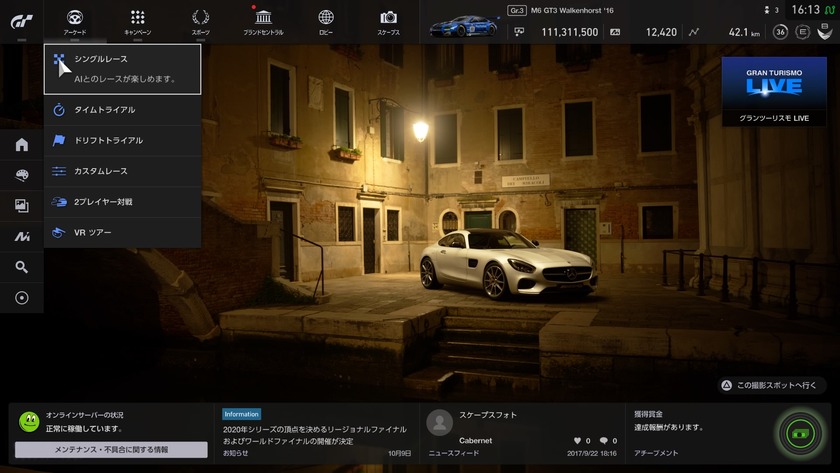Open the Lobby (ロビー) tab
840x473 pixels.
(x=326, y=22)
